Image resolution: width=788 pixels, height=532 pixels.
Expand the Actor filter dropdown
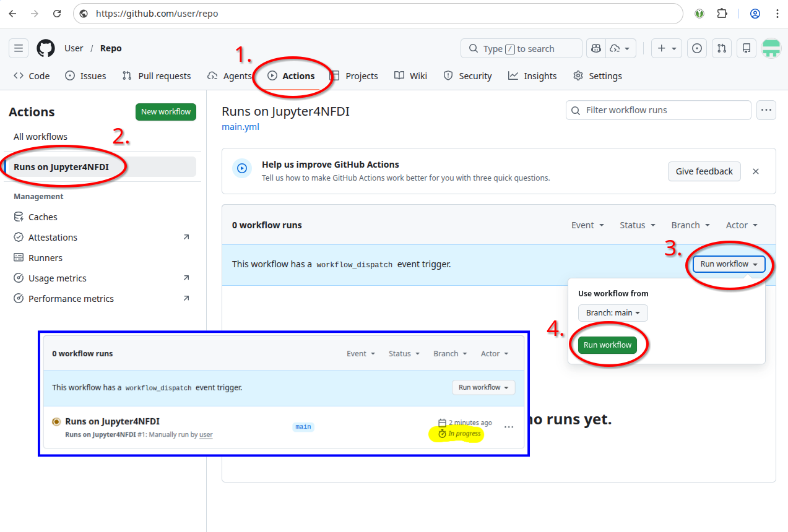[740, 225]
